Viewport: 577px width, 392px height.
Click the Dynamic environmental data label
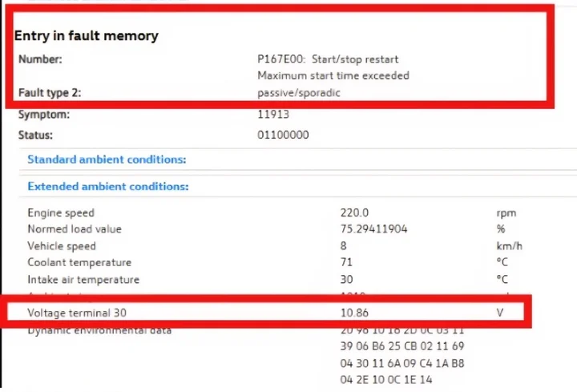pyautogui.click(x=99, y=329)
